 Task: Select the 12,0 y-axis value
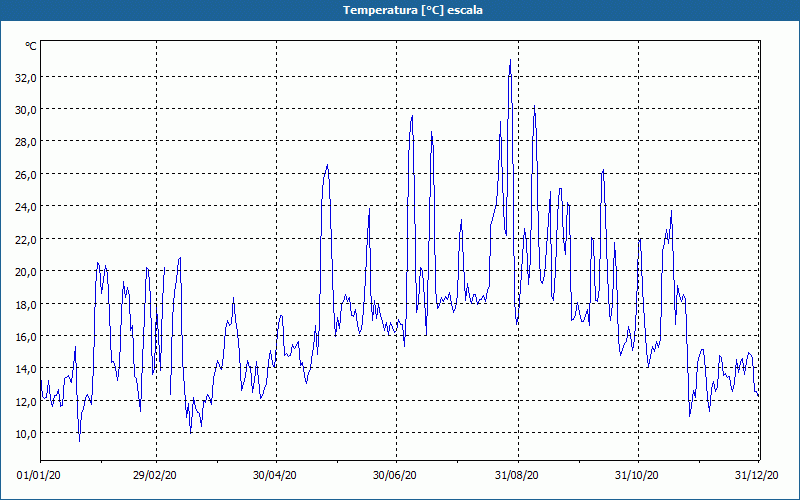click(x=25, y=401)
